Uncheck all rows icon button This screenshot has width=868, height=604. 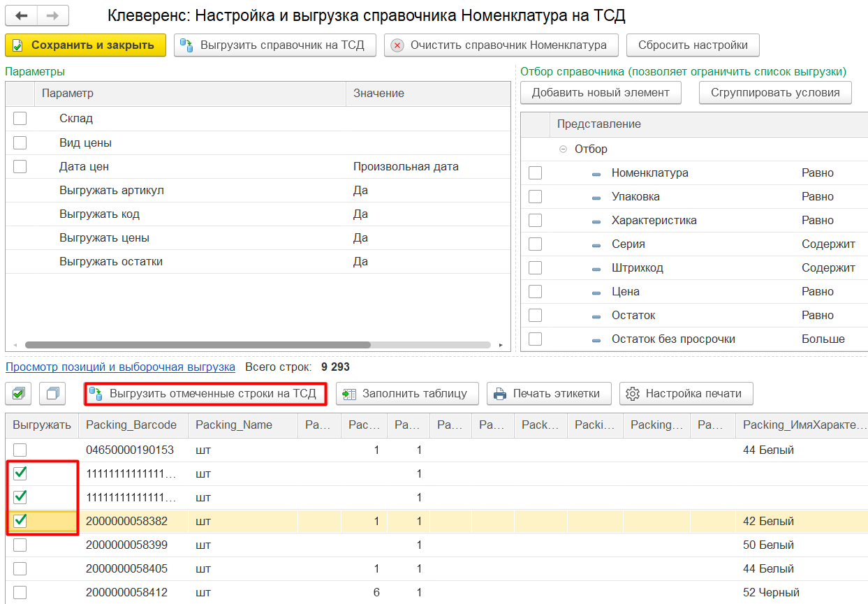coord(52,394)
